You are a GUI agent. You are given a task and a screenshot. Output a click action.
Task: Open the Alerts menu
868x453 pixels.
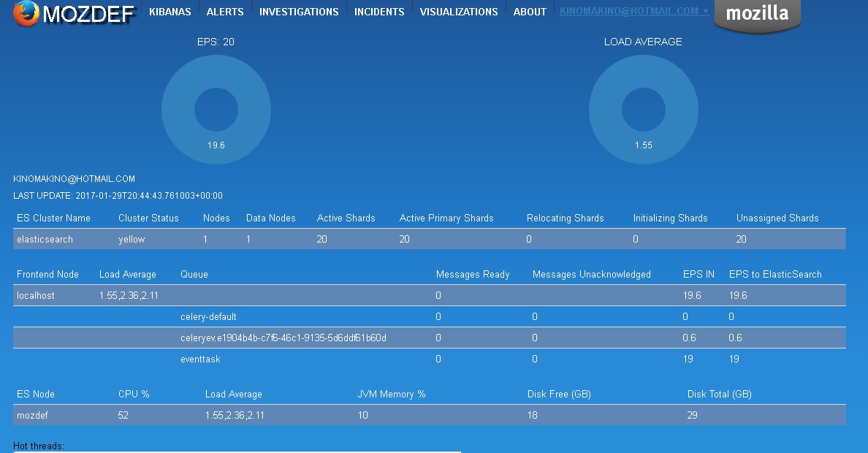coord(225,12)
